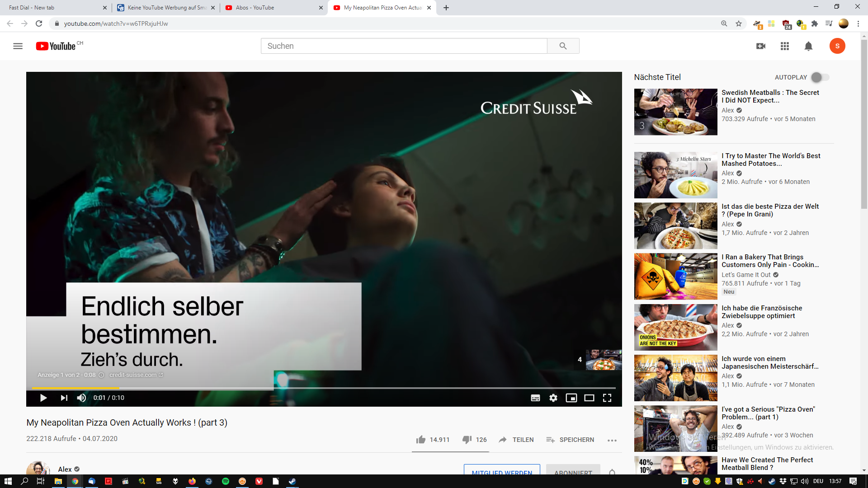This screenshot has height=488, width=868.
Task: Open the YouTube hamburger guide menu
Action: point(18,46)
